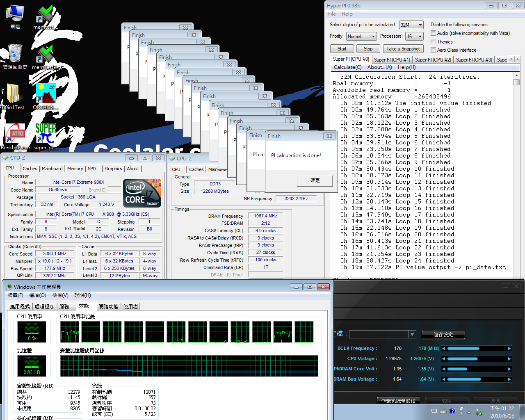
Task: Decrease QPI/DRAM Core Volt with left arrow
Action: point(443,369)
